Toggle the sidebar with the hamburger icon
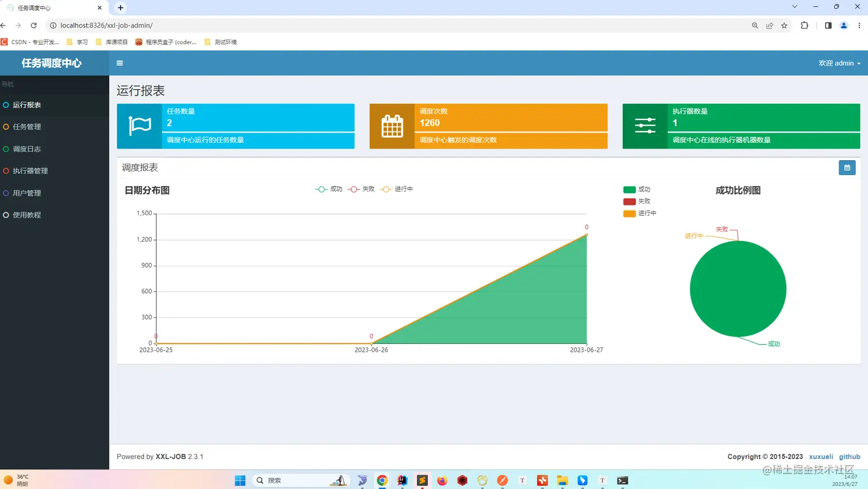 [119, 63]
